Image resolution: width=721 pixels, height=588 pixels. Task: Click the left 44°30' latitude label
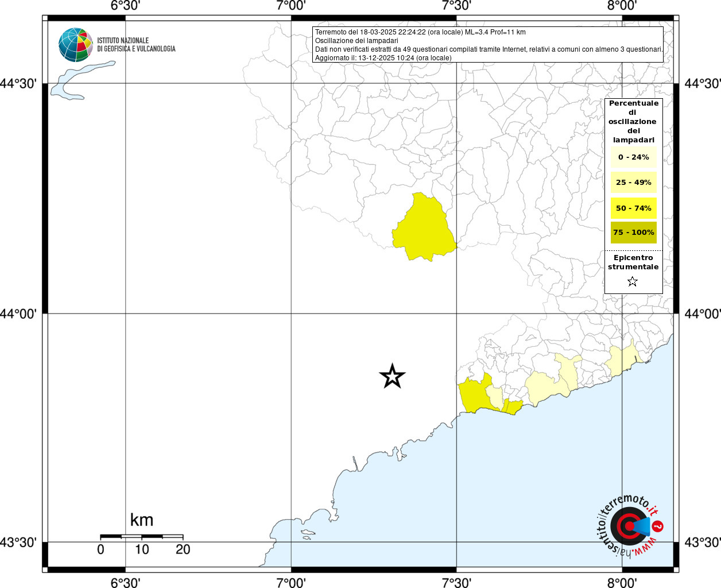[18, 84]
